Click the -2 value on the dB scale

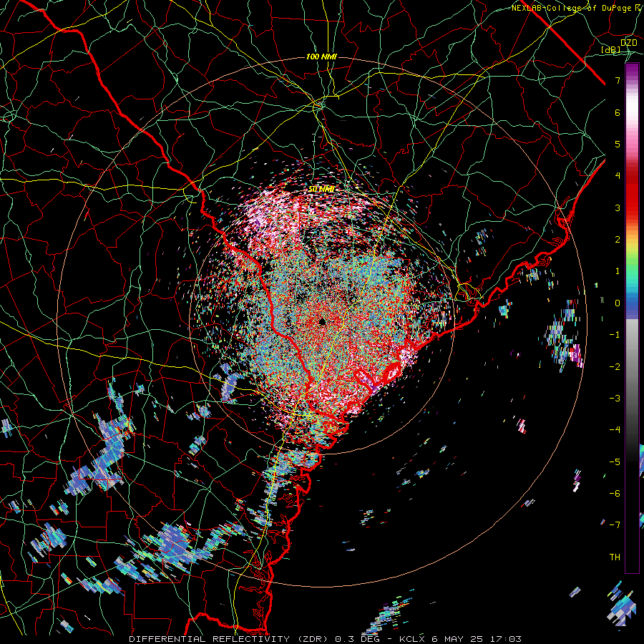point(615,367)
